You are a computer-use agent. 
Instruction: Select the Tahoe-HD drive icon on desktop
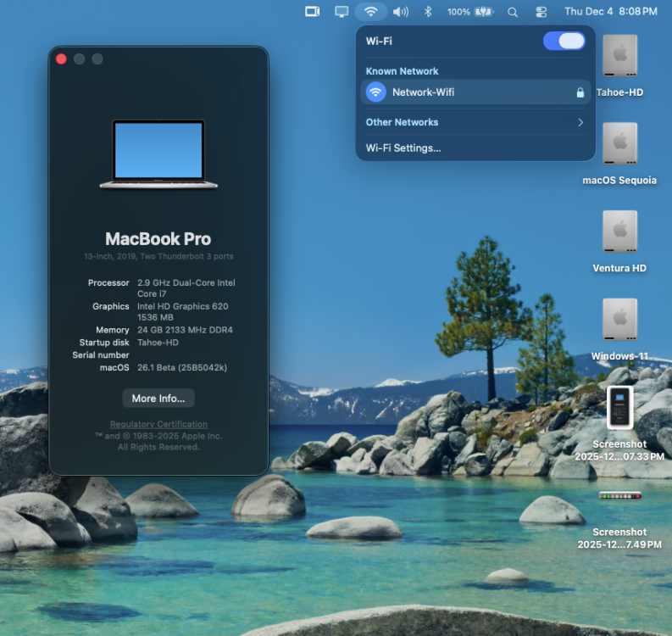coord(619,56)
